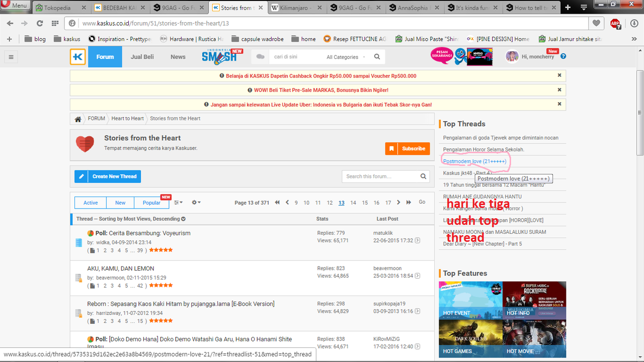644x362 pixels.
Task: Select the New thread view toggle
Action: (x=120, y=202)
